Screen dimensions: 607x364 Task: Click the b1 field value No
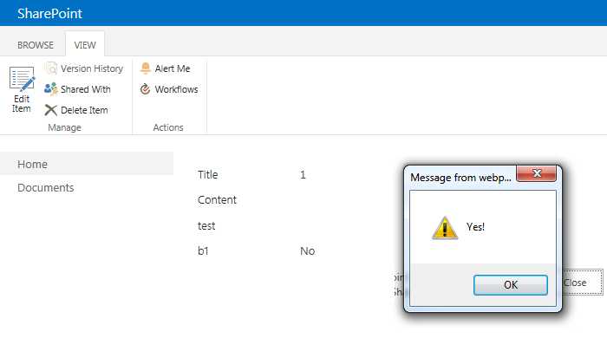(307, 251)
